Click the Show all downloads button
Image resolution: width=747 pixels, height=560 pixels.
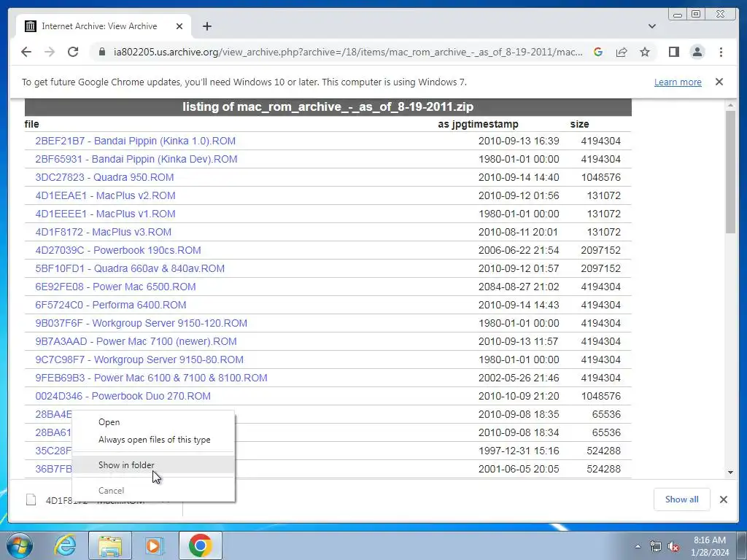pyautogui.click(x=682, y=499)
